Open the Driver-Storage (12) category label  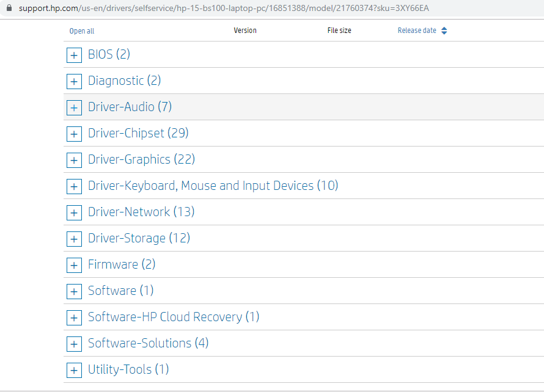point(139,239)
